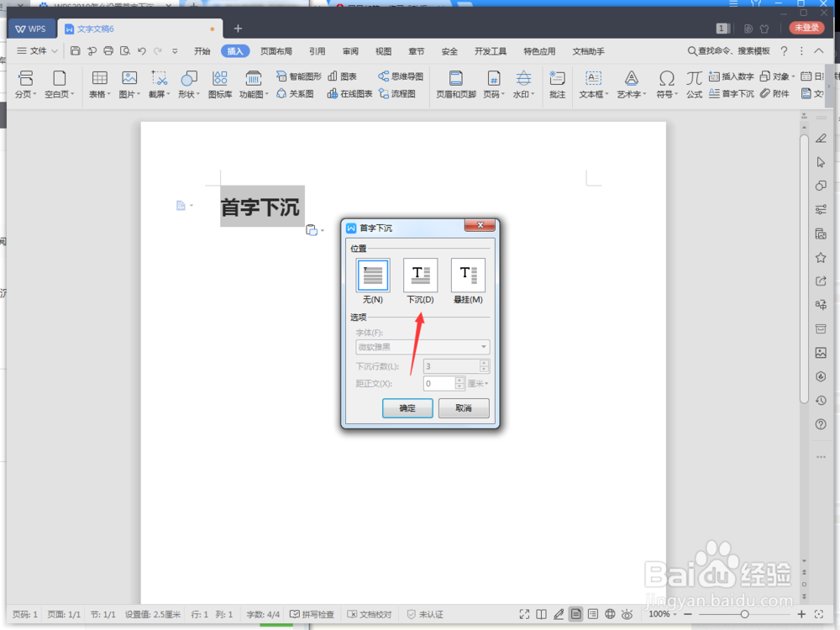Click the Save icon in quick toolbar
This screenshot has width=840, height=630.
(x=76, y=51)
